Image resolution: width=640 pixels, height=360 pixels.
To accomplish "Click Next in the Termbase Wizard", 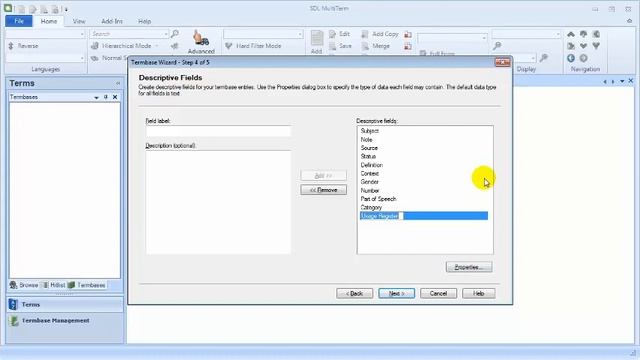I will click(x=396, y=293).
